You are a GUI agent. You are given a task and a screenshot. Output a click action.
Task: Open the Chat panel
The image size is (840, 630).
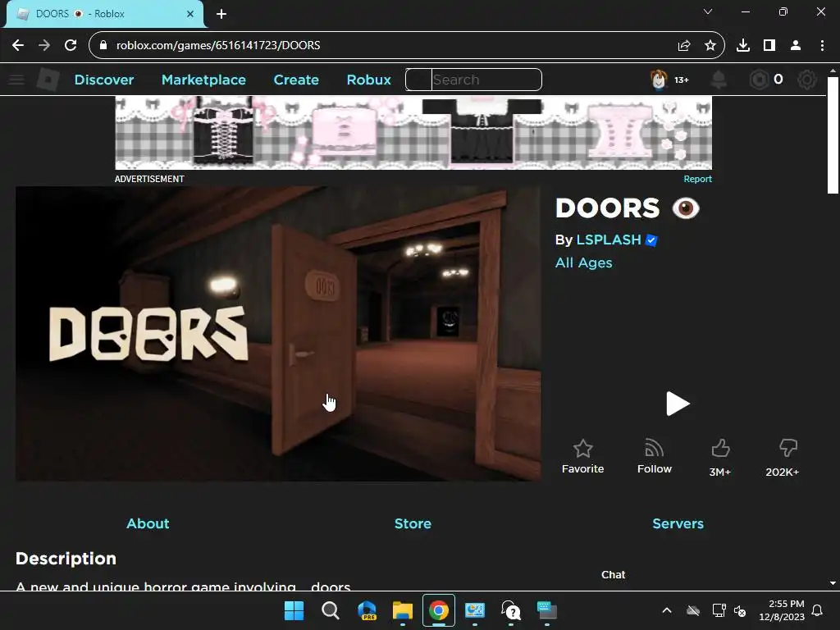[x=613, y=575]
